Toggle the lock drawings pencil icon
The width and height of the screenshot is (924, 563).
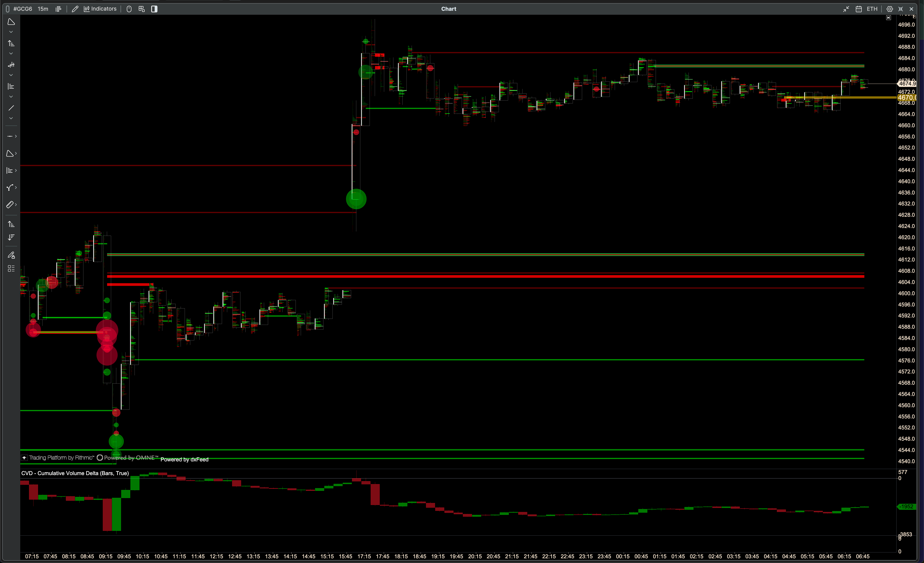(x=11, y=255)
